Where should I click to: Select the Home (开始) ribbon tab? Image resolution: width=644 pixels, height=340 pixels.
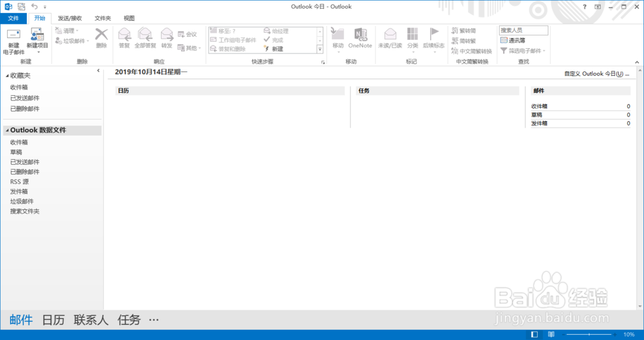[39, 18]
